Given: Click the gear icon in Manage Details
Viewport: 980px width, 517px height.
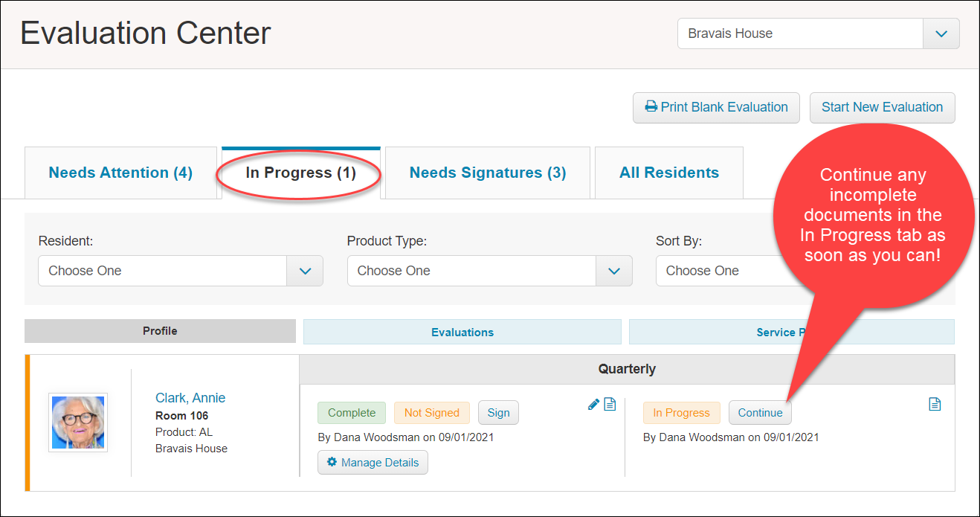Looking at the screenshot, I should pyautogui.click(x=332, y=463).
